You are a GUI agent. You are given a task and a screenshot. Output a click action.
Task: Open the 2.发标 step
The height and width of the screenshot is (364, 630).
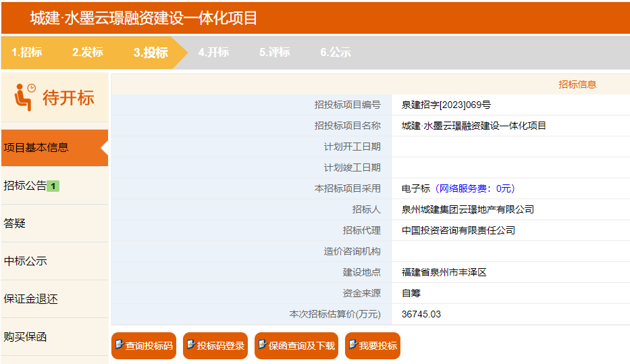tap(88, 52)
